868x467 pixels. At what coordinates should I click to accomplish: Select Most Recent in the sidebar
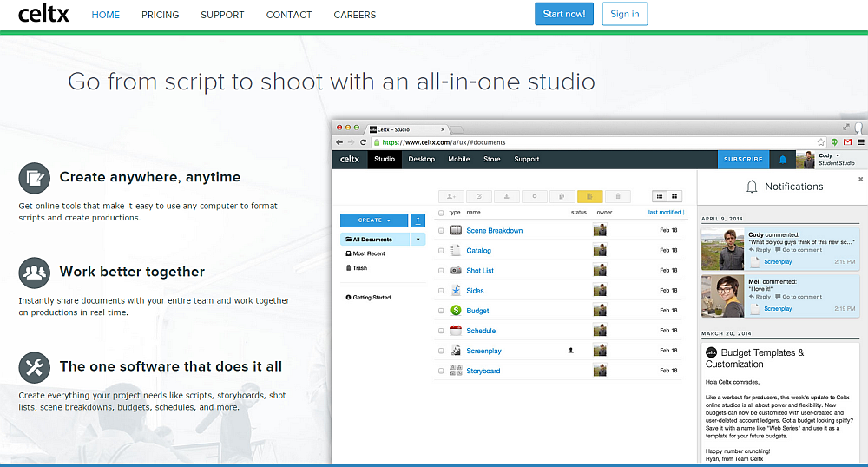(365, 253)
